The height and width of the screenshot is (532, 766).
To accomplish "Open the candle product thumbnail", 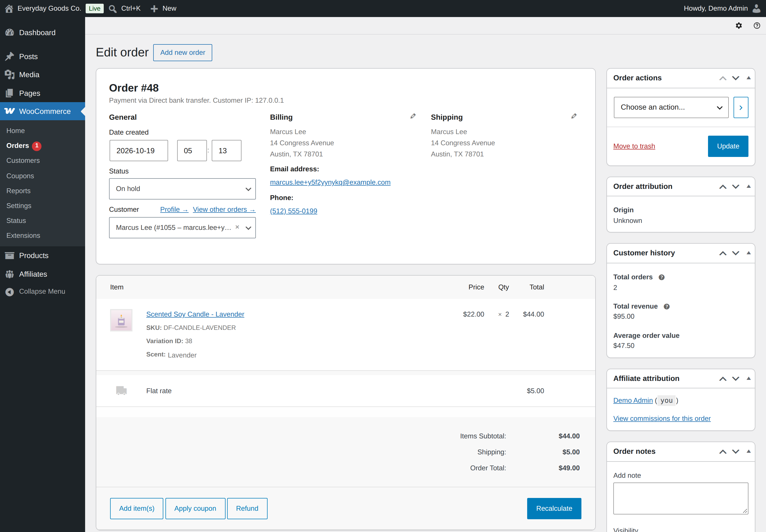I will pos(121,320).
